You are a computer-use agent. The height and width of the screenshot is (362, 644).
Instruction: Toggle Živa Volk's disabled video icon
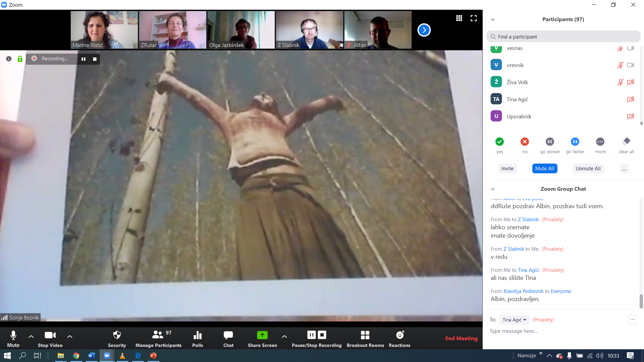pos(631,82)
